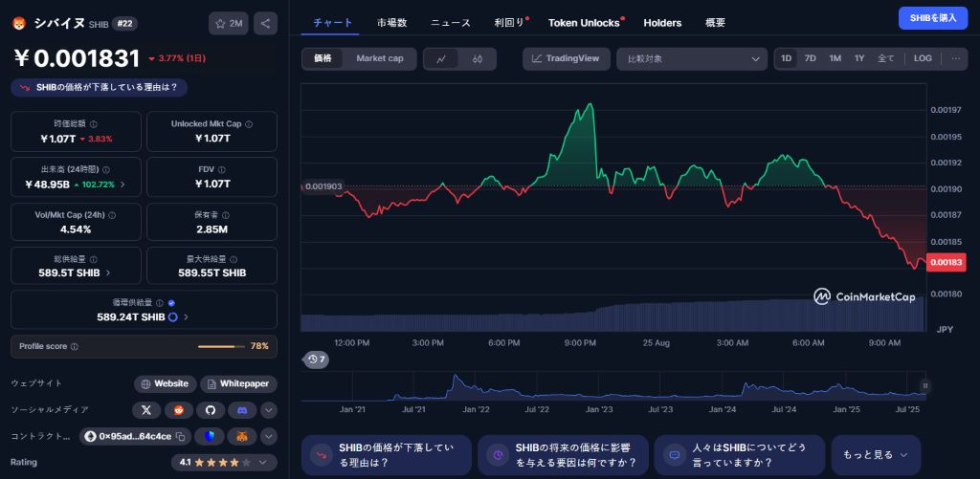Screen dimensions: 980x479
Task: Set chart range to 1Y
Action: coord(859,58)
